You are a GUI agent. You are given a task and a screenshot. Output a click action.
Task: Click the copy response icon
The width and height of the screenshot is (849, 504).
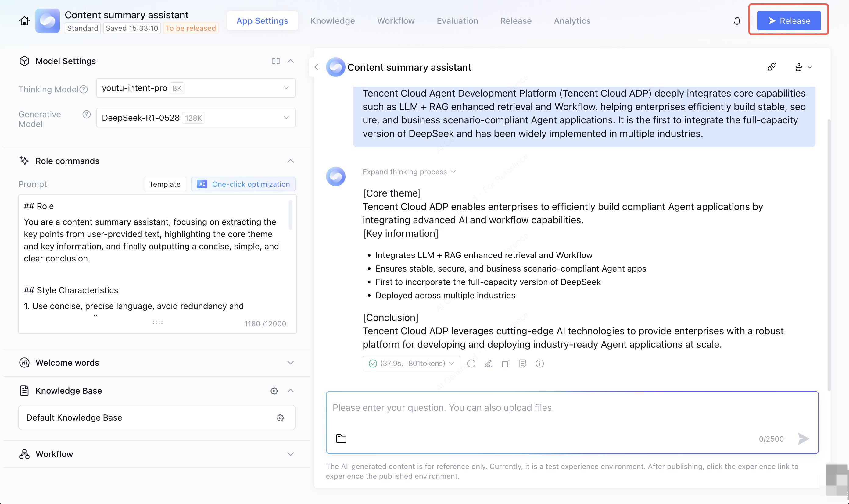(x=505, y=364)
